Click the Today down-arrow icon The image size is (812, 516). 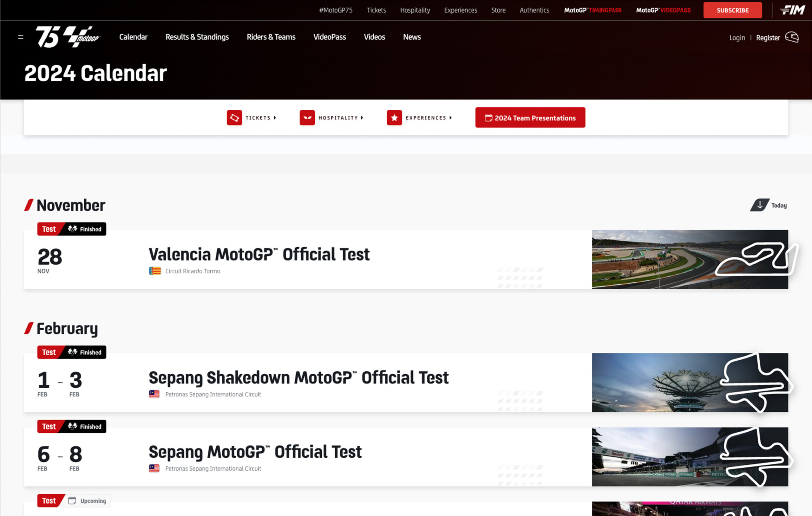pos(760,205)
